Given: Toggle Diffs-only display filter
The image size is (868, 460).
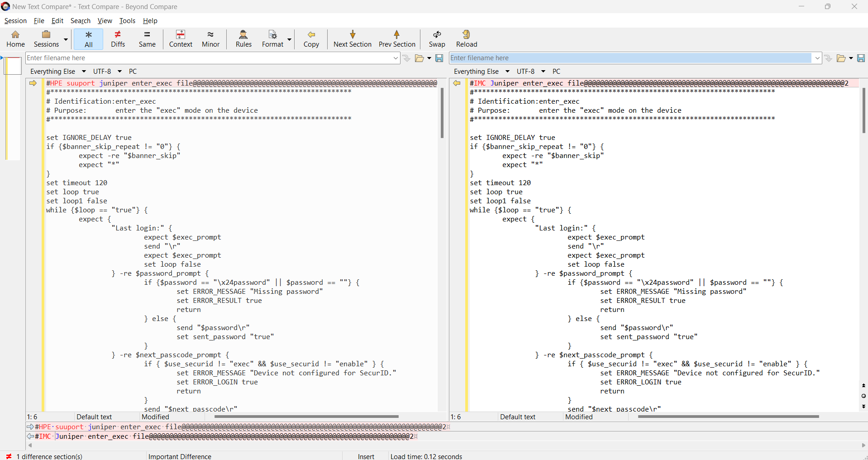Looking at the screenshot, I should click(x=118, y=39).
